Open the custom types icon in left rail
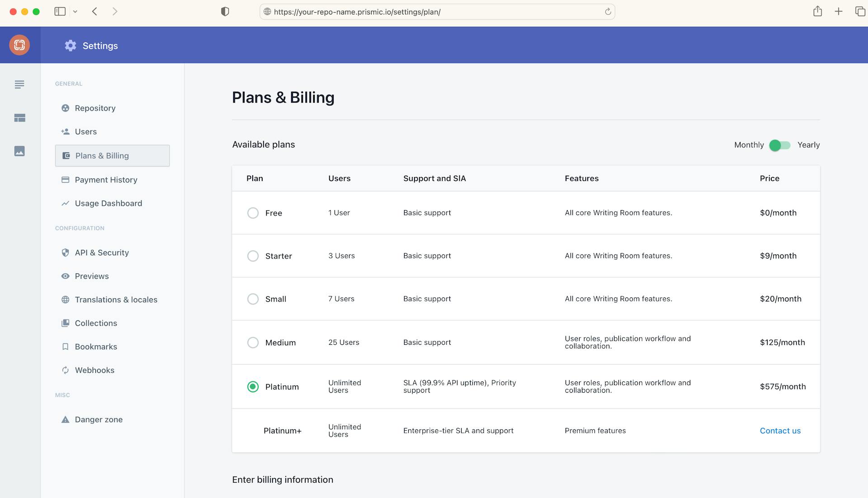 pos(19,118)
